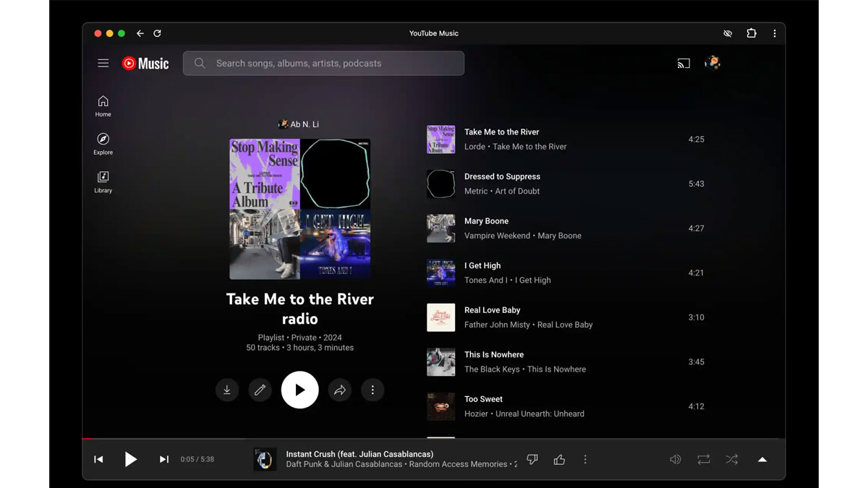Open Library in the sidebar

tap(103, 182)
